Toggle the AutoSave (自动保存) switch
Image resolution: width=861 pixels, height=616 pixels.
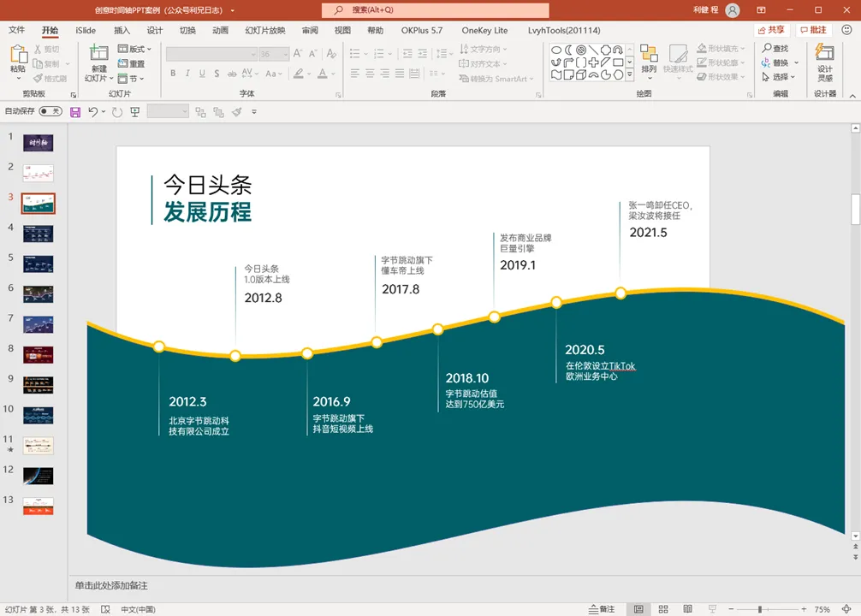(x=50, y=111)
